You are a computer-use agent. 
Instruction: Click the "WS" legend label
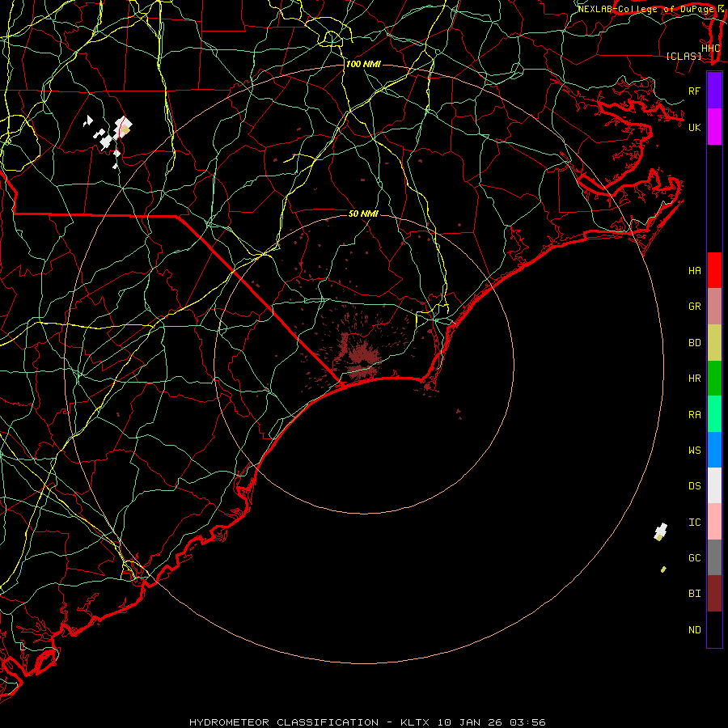point(694,451)
